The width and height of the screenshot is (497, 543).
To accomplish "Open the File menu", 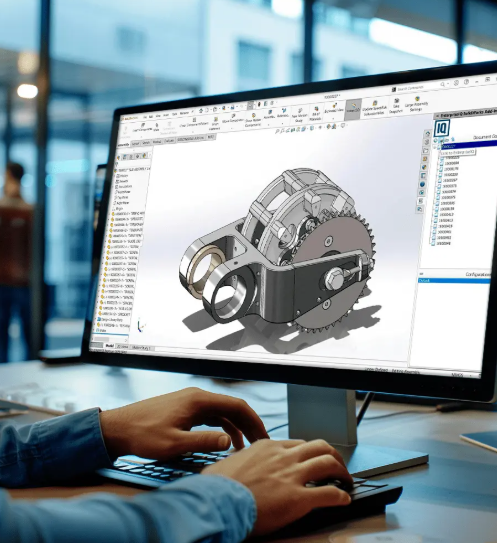I will coord(146,117).
